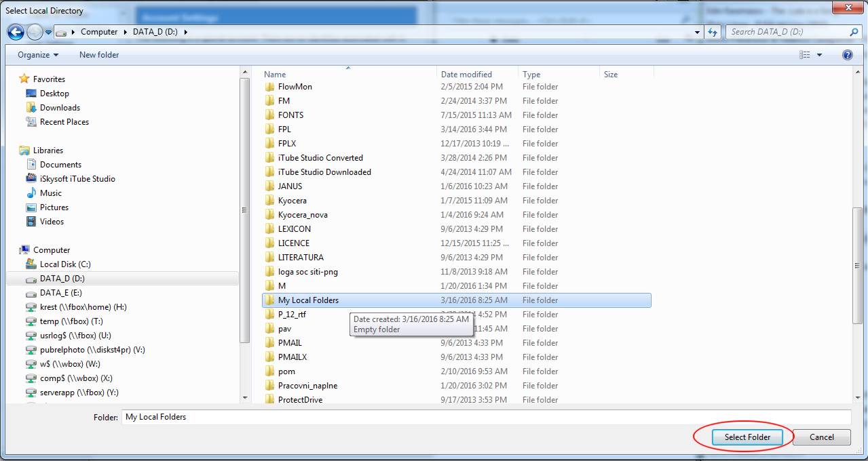Select the Kyocera_nova folder icon
This screenshot has height=461, width=868.
click(269, 215)
